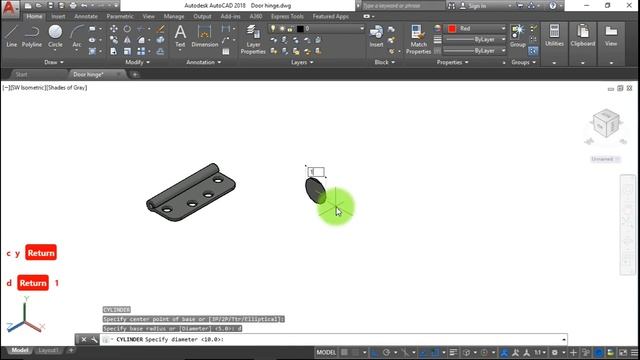
Task: Click the Erase tool icon
Action: click(x=161, y=29)
